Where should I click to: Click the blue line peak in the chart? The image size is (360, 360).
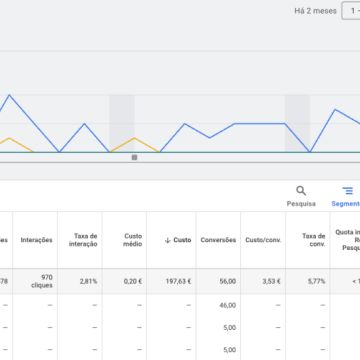pos(9,95)
